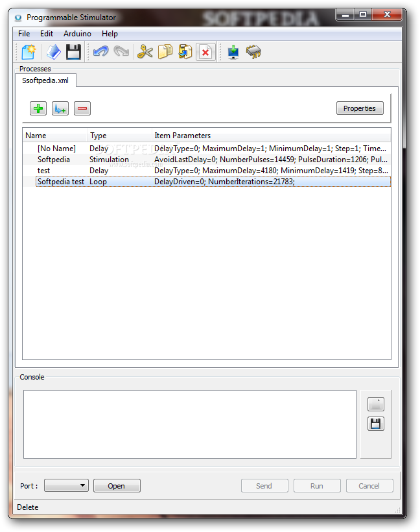Click the AvoidLastDelay=0 parameters cell

pos(270,160)
